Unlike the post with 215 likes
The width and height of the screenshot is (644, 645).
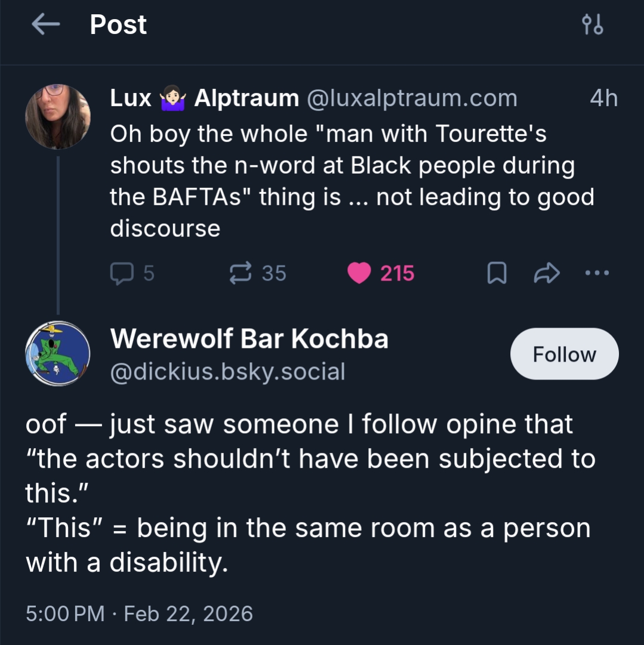(359, 273)
